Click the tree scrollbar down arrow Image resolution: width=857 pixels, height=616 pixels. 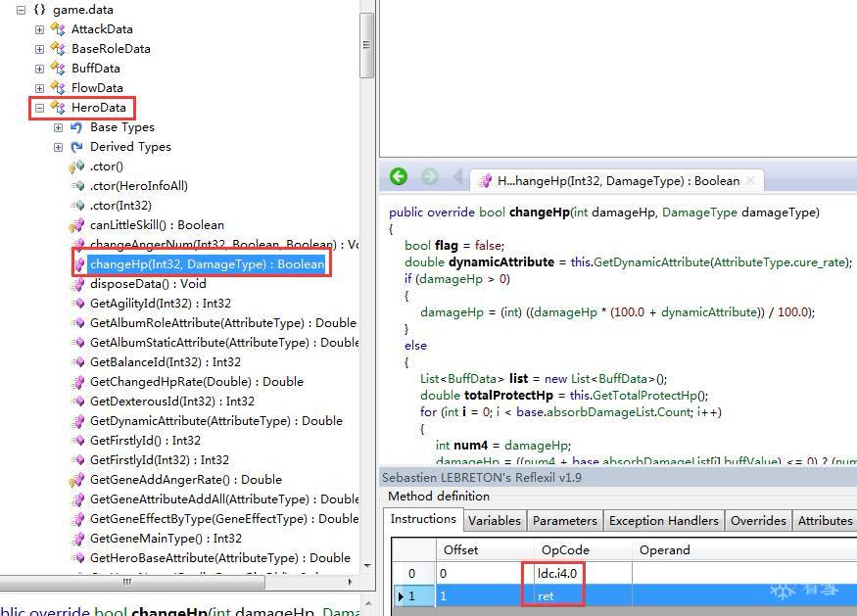(x=366, y=566)
